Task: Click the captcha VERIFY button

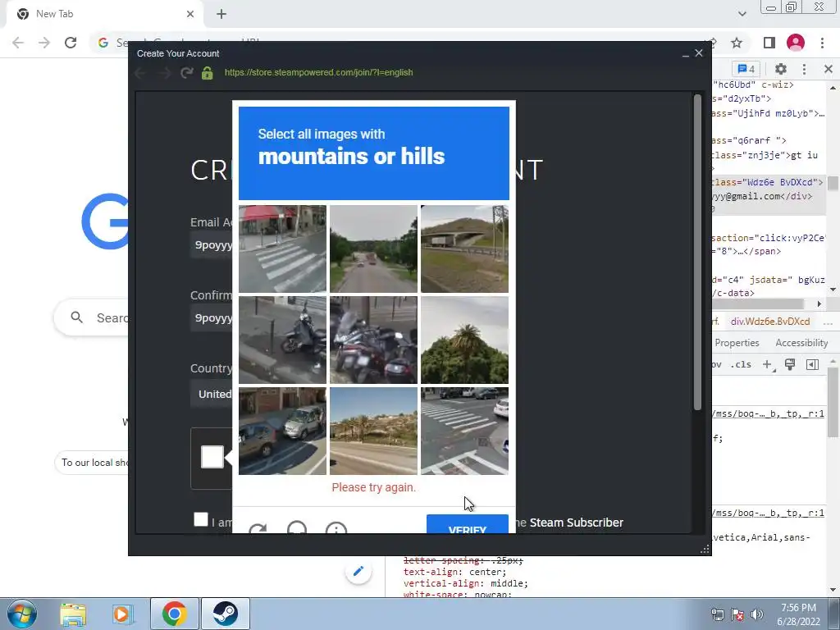Action: click(x=467, y=524)
